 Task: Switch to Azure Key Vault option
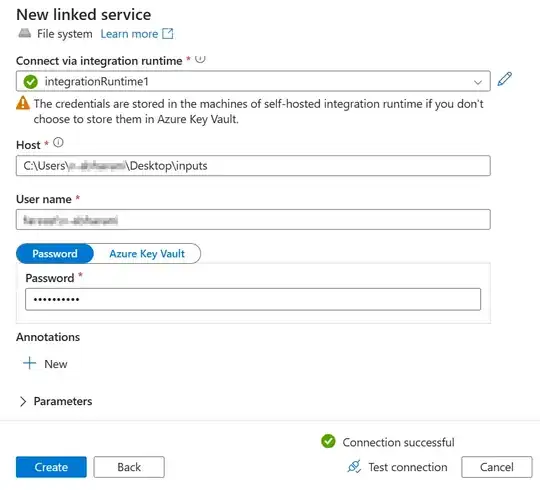pos(147,253)
